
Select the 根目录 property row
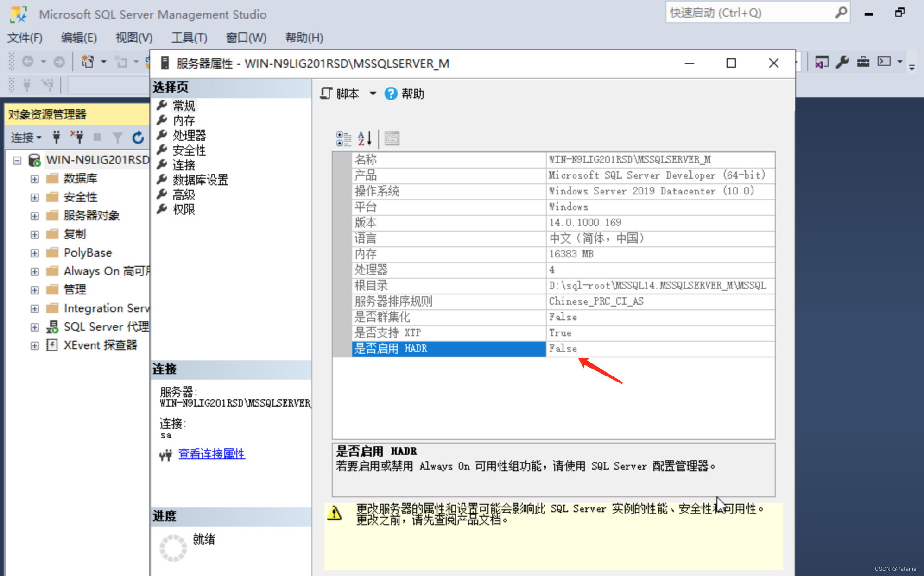pyautogui.click(x=563, y=286)
